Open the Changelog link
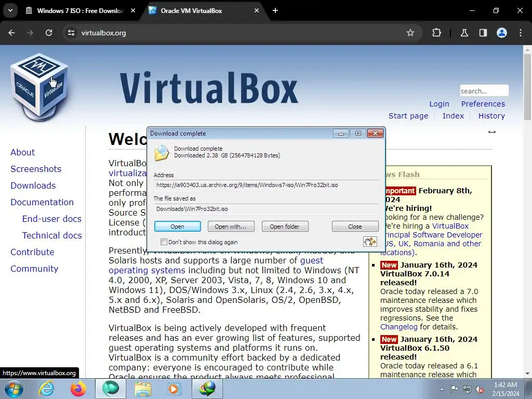This screenshot has width=532, height=399. (398, 327)
